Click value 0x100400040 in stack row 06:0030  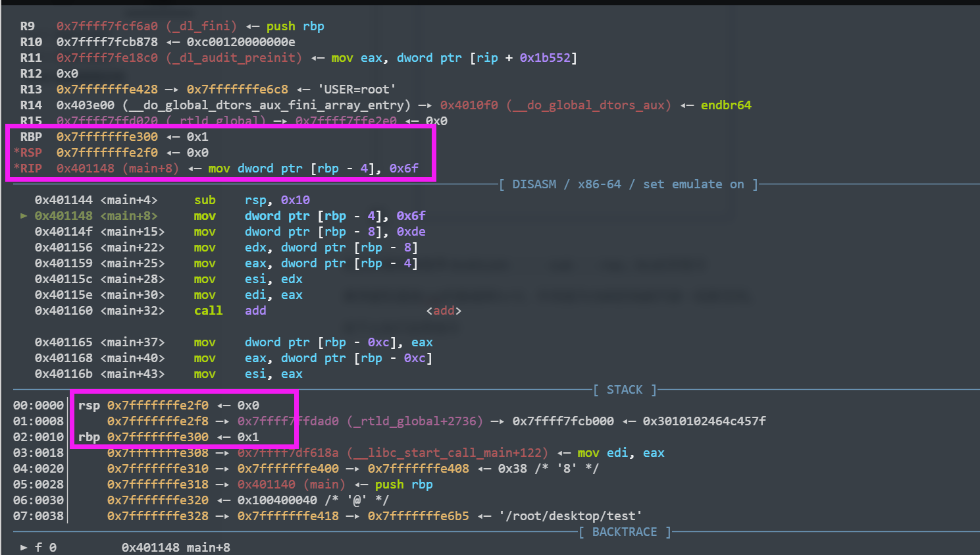point(277,500)
